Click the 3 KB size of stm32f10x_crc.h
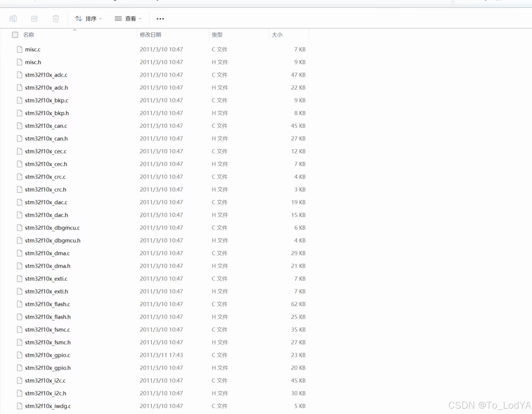Viewport: 532px width, 414px height. click(x=300, y=189)
